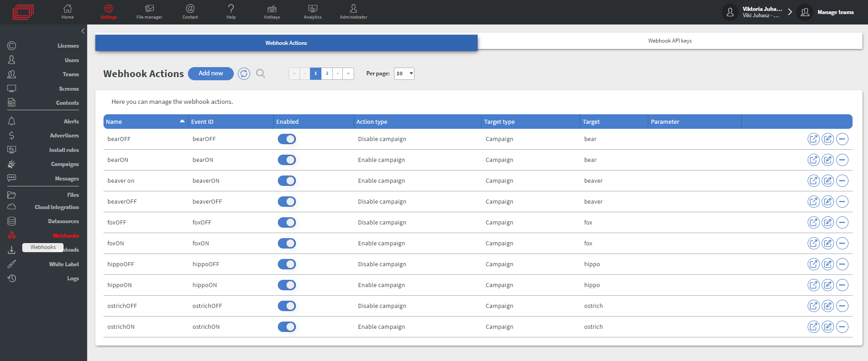Click the Settings gear icon
The height and width of the screenshot is (361, 868).
click(108, 9)
